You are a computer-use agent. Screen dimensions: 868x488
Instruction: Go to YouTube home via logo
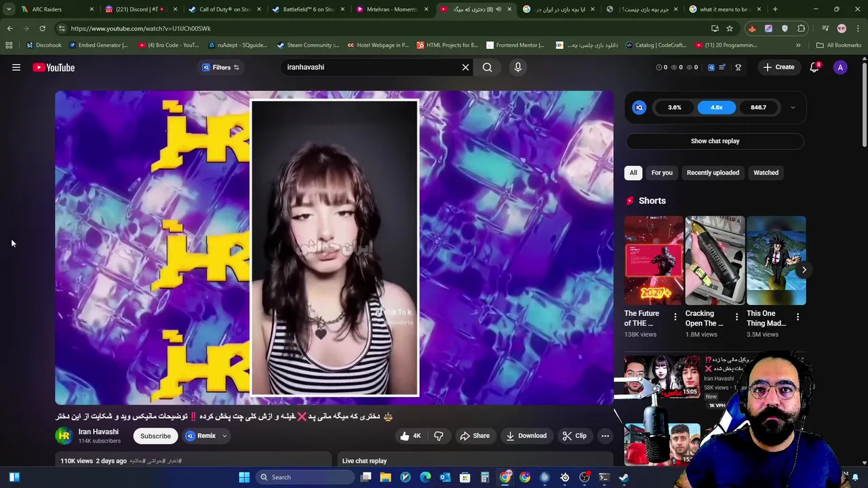pos(54,67)
